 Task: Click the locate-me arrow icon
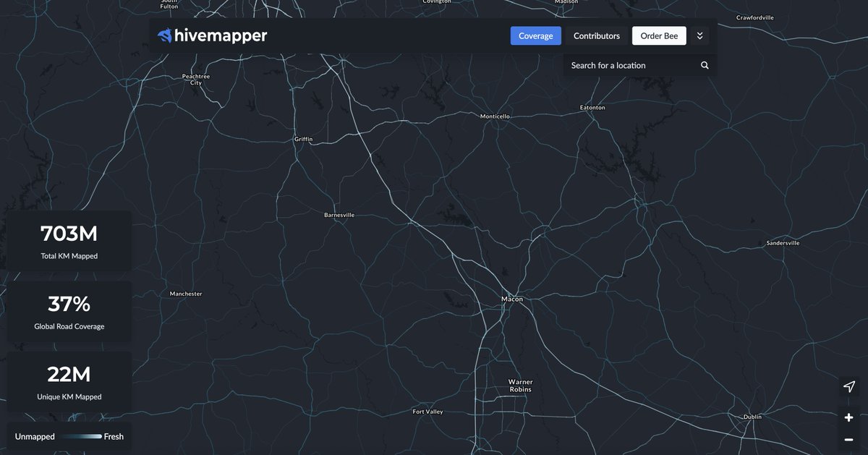(x=849, y=387)
